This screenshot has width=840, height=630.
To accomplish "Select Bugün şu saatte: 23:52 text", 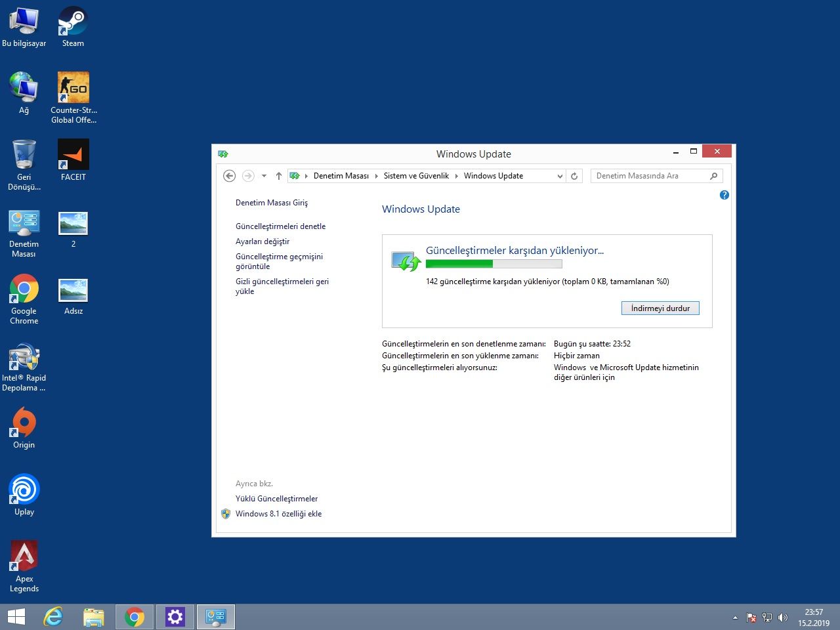I will [592, 344].
